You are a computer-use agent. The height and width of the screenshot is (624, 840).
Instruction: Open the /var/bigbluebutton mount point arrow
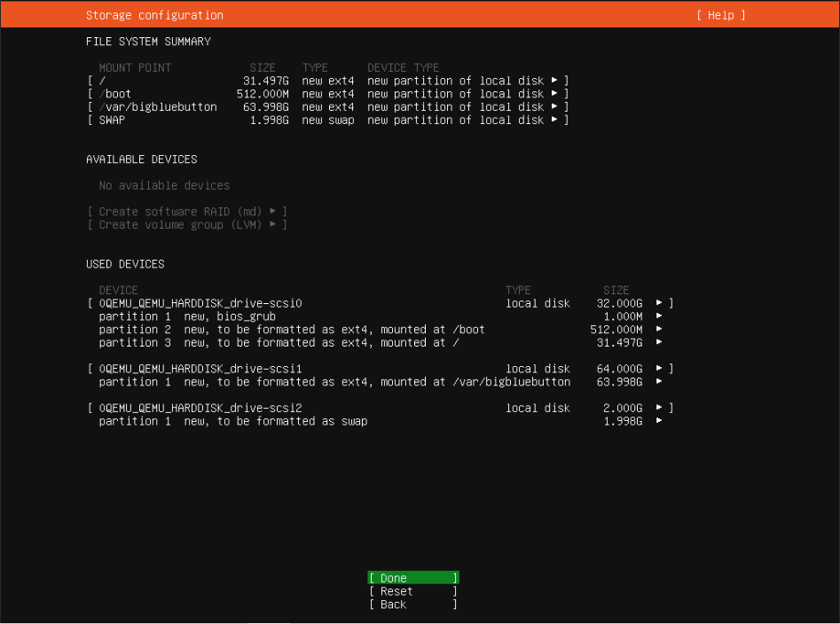[554, 107]
